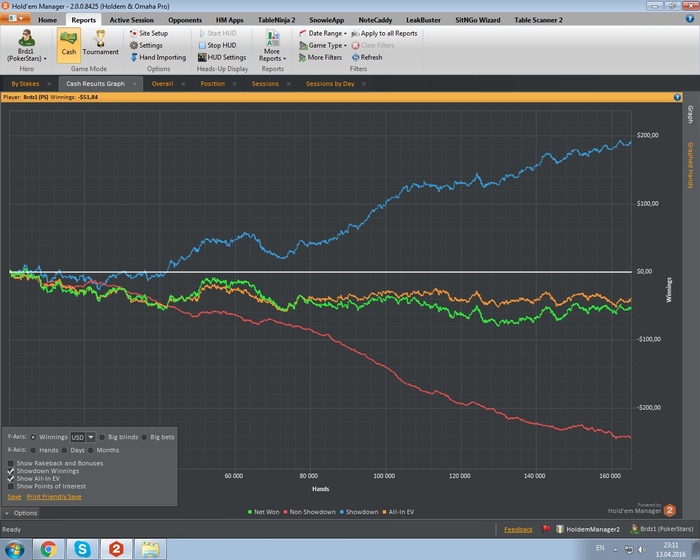Select the Tournament trophy icon
This screenshot has width=700, height=560.
click(x=100, y=38)
